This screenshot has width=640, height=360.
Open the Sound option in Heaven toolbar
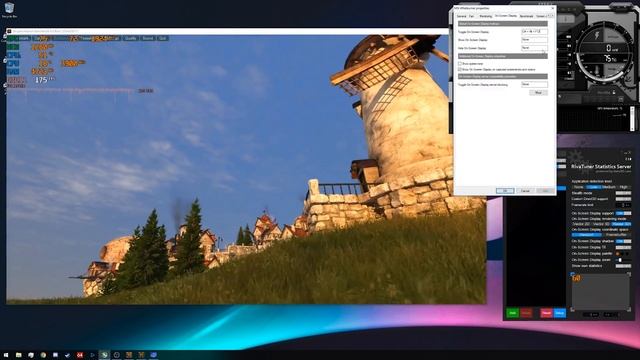pos(148,38)
